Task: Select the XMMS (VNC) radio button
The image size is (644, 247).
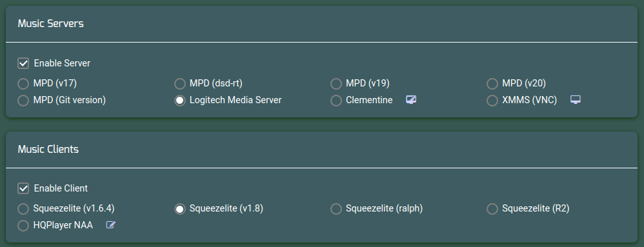Action: coord(492,101)
